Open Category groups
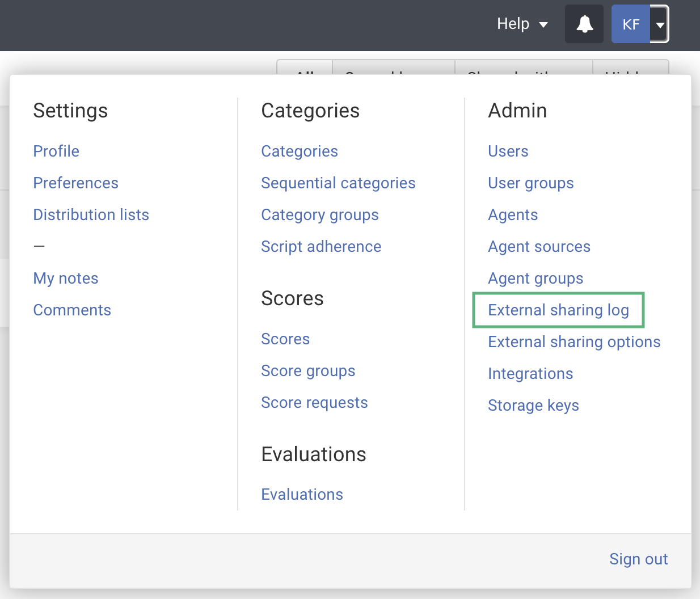The height and width of the screenshot is (599, 700). pyautogui.click(x=319, y=215)
